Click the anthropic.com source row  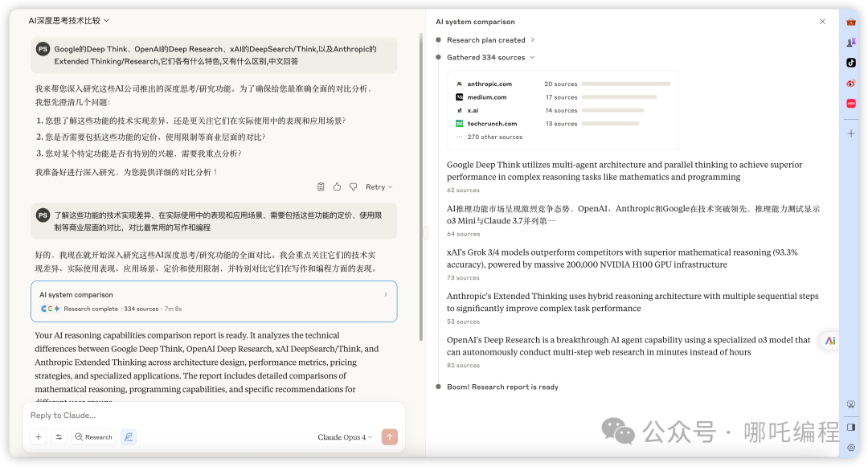coord(563,84)
